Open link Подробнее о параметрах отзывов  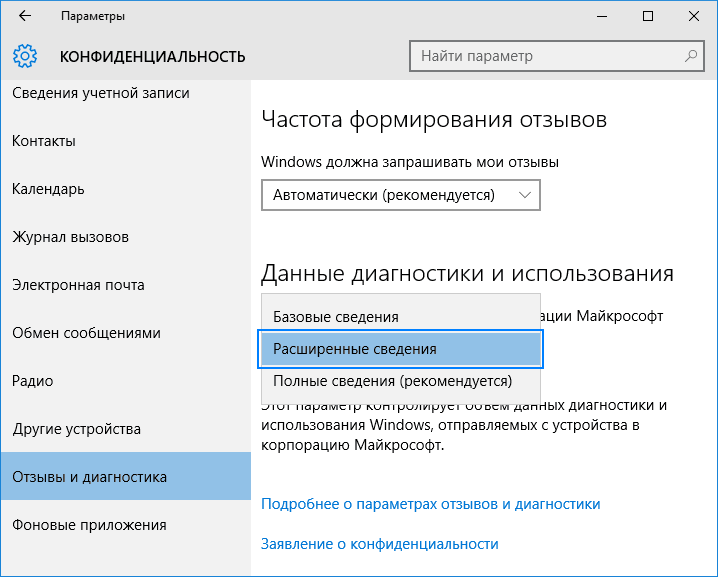pyautogui.click(x=430, y=504)
